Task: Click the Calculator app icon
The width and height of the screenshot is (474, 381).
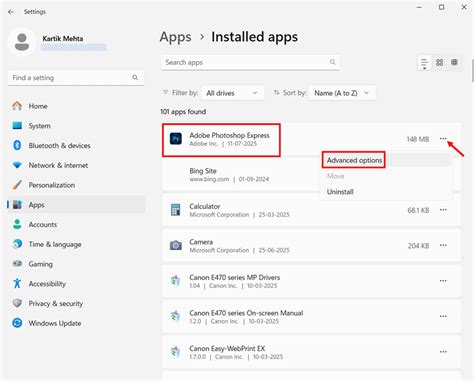Action: (x=176, y=210)
